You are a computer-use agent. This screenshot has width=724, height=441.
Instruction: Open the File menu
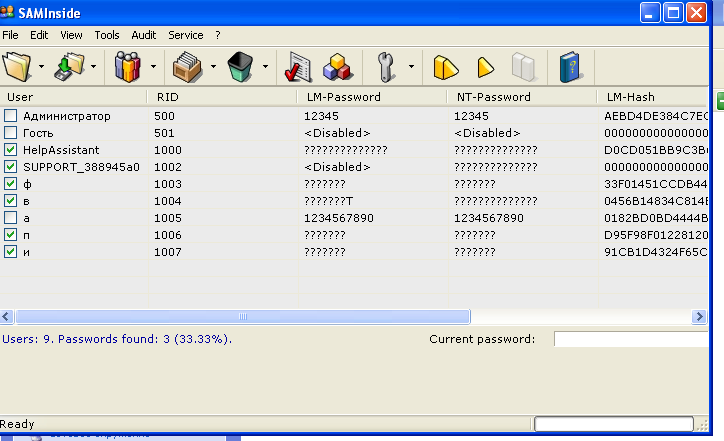(x=10, y=35)
